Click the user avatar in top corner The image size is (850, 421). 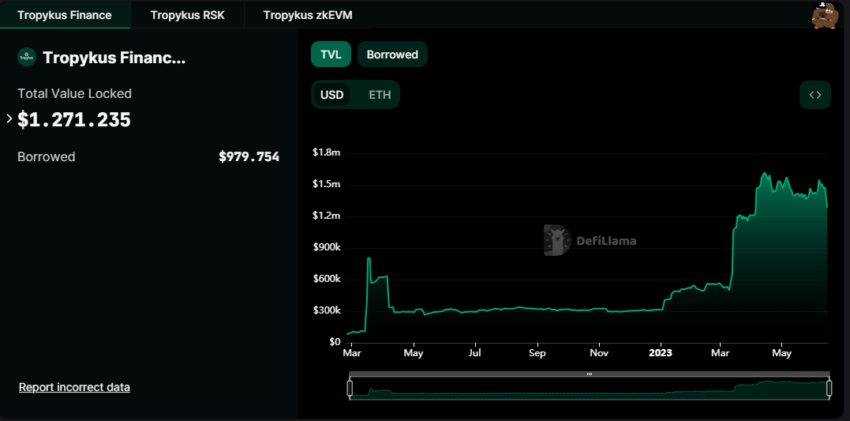[x=825, y=16]
